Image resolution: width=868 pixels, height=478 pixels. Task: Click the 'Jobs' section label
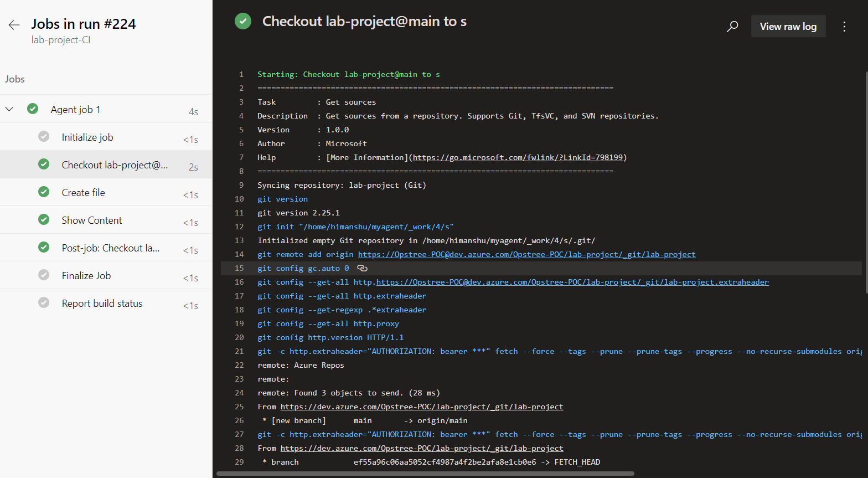[15, 79]
